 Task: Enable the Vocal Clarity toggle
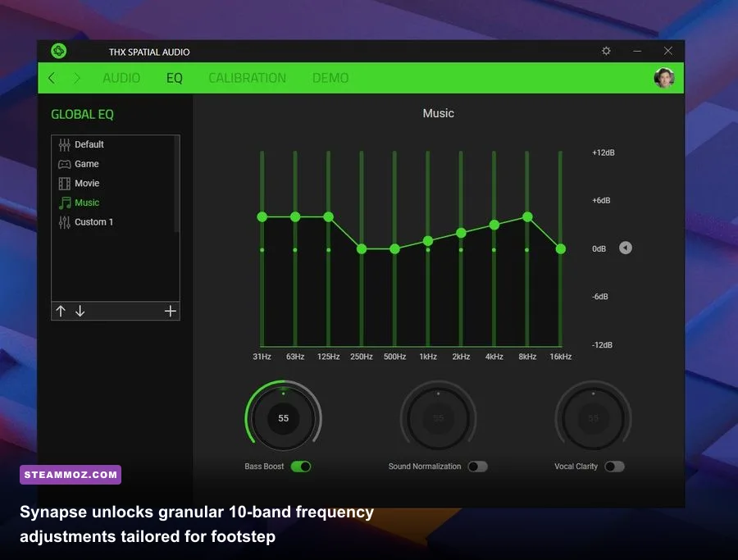(615, 467)
